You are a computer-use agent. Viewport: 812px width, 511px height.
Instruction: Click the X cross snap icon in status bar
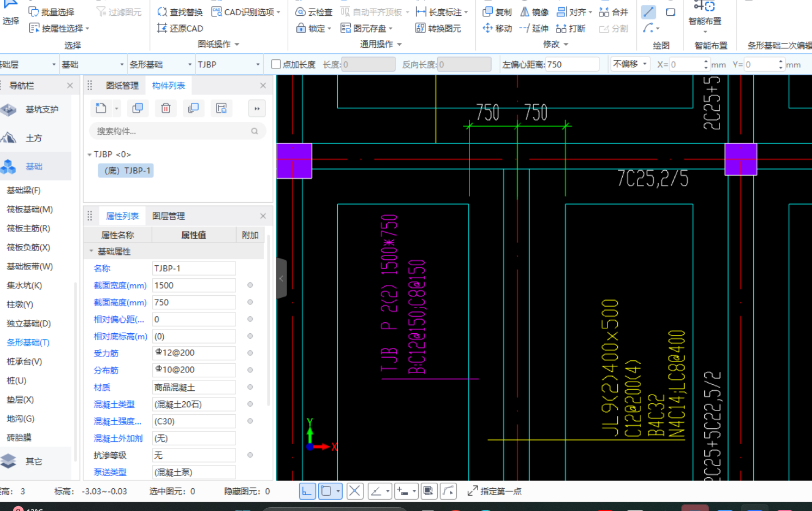(x=355, y=491)
